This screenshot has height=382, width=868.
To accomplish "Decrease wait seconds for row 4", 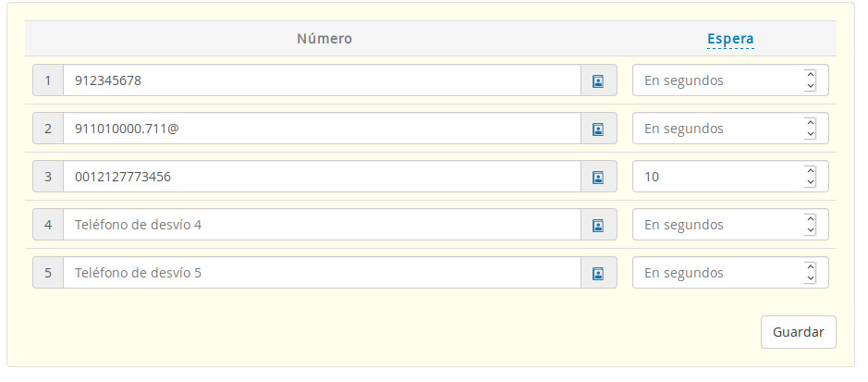I will coord(811,230).
